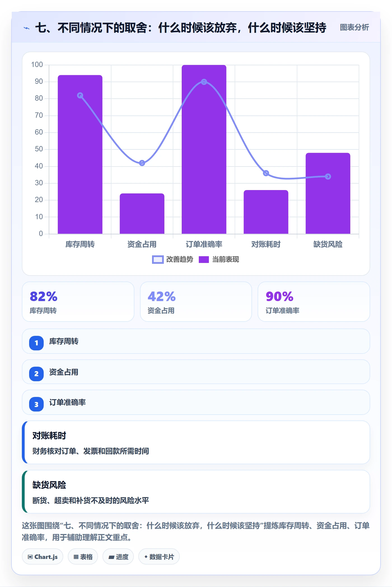This screenshot has height=587, width=392.
Task: Click the 对账耗时 purple bar in chart
Action: point(266,212)
